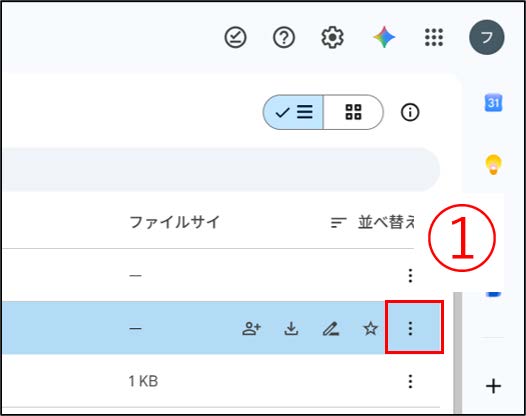Open more actions for 1 KB file
The width and height of the screenshot is (526, 416).
tap(410, 381)
